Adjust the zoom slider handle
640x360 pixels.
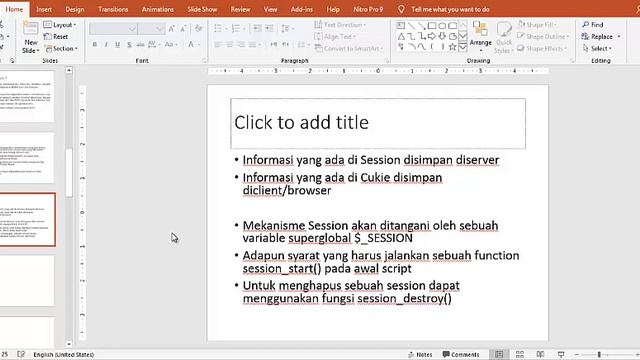tap(599, 355)
